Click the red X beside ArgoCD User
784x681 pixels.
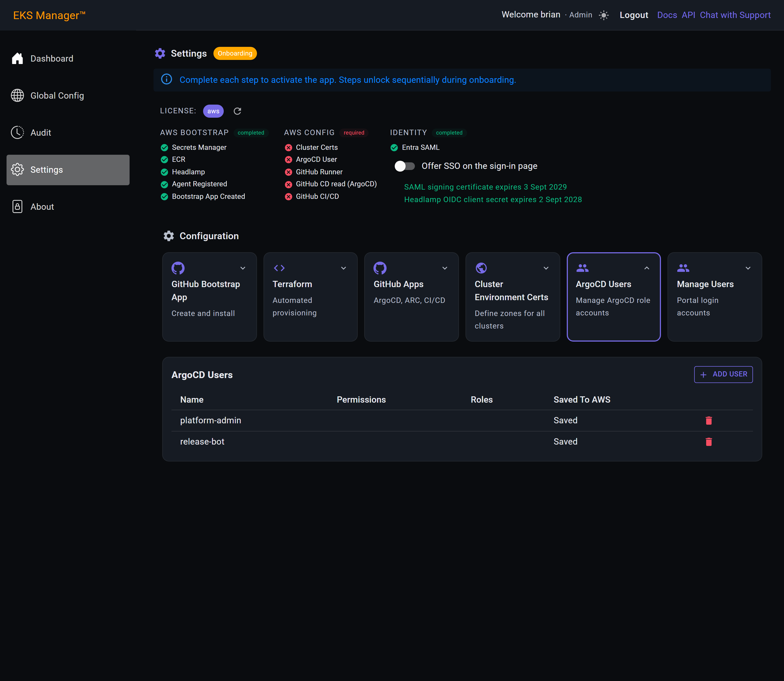[289, 160]
